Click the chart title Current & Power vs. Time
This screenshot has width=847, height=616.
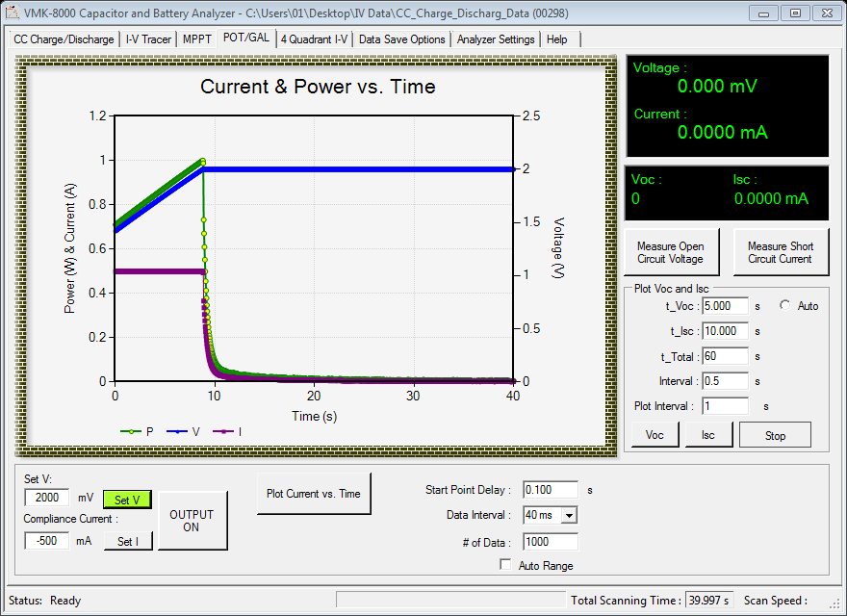point(318,87)
